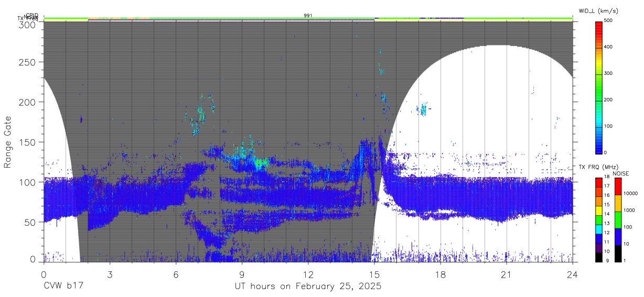This screenshot has height=297, width=644.
Task: Click the UT hour tick label '21'
Action: pyautogui.click(x=507, y=274)
